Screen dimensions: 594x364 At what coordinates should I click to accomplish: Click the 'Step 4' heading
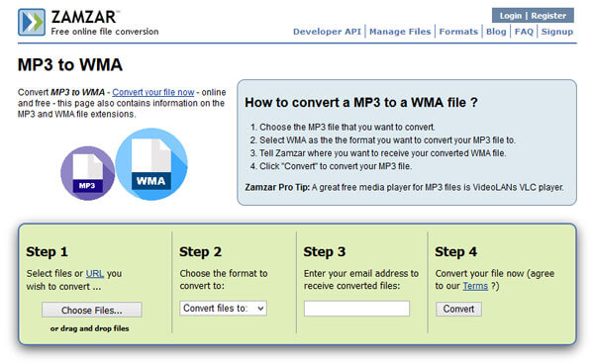(x=456, y=252)
